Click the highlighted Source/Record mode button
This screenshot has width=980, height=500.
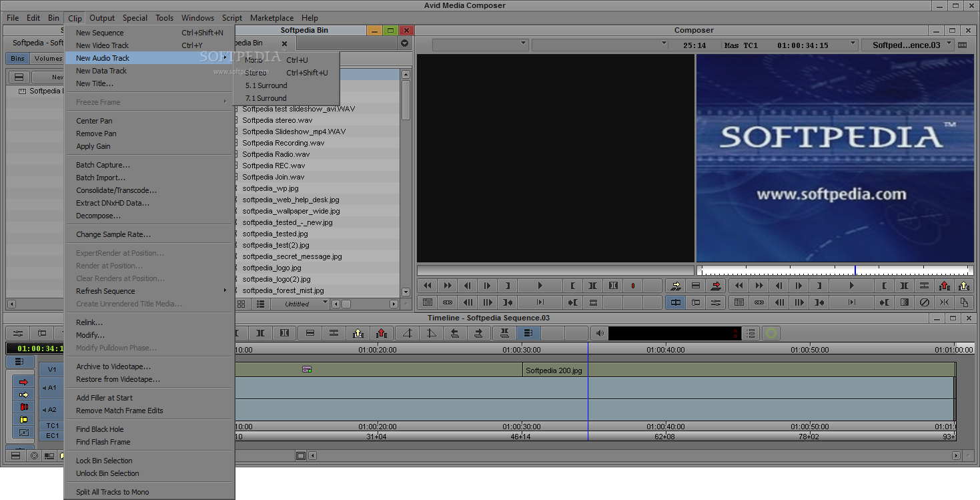click(675, 302)
